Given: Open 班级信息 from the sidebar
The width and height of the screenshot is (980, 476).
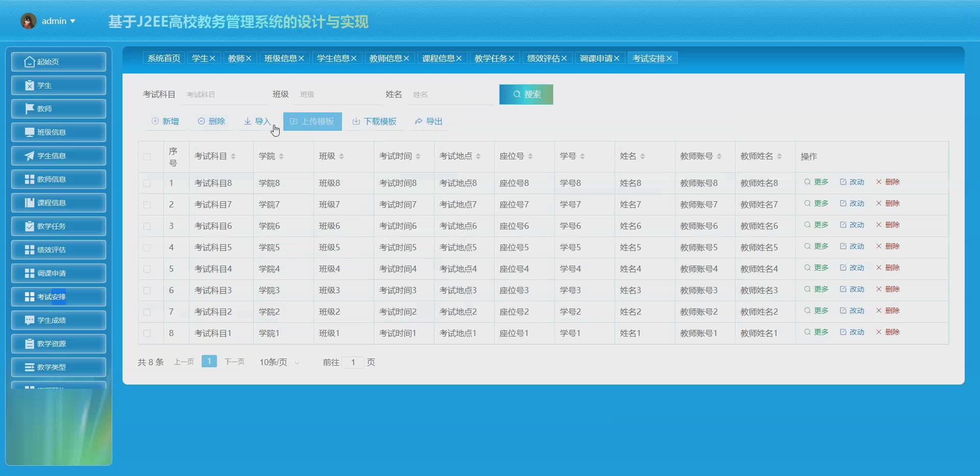Looking at the screenshot, I should [x=58, y=132].
